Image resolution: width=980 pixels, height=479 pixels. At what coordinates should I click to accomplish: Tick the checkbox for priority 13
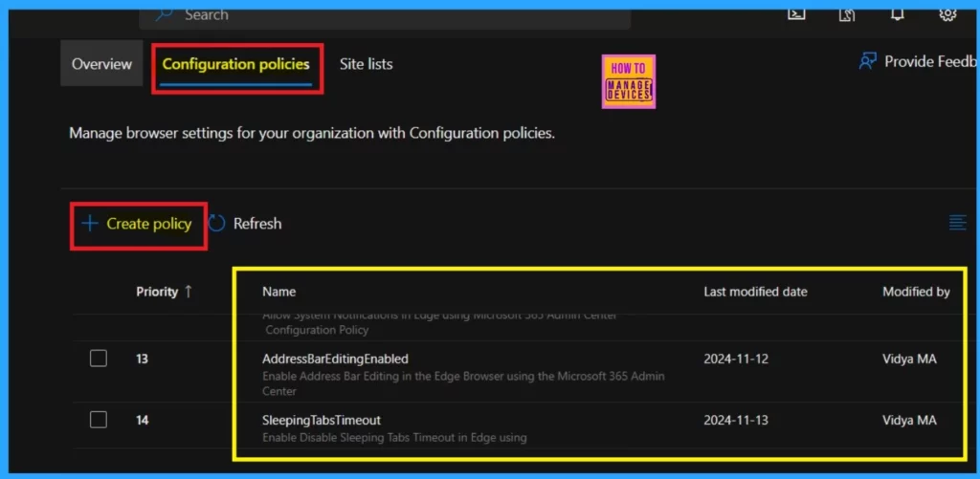point(99,359)
